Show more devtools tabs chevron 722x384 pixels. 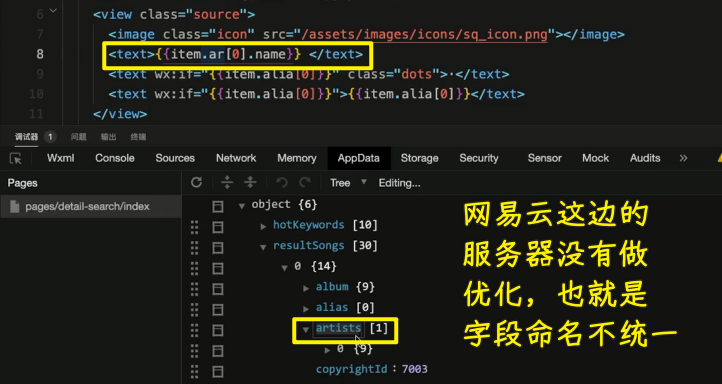pos(683,158)
